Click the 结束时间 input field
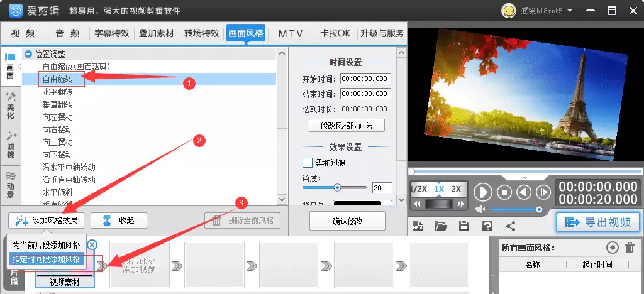Image resolution: width=644 pixels, height=294 pixels. (x=365, y=94)
